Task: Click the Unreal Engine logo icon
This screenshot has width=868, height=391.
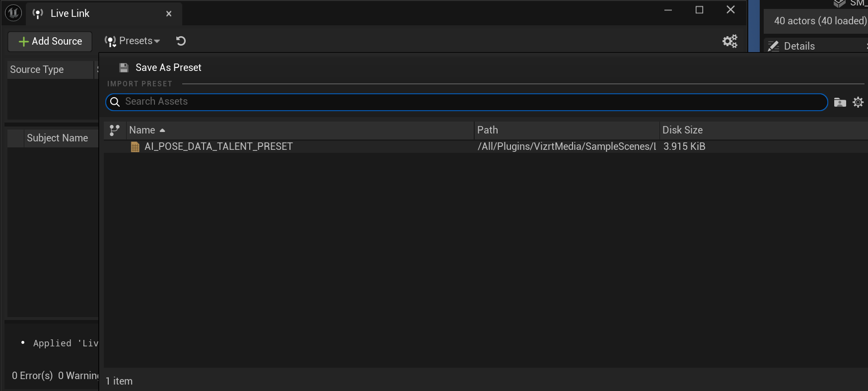Action: 13,13
